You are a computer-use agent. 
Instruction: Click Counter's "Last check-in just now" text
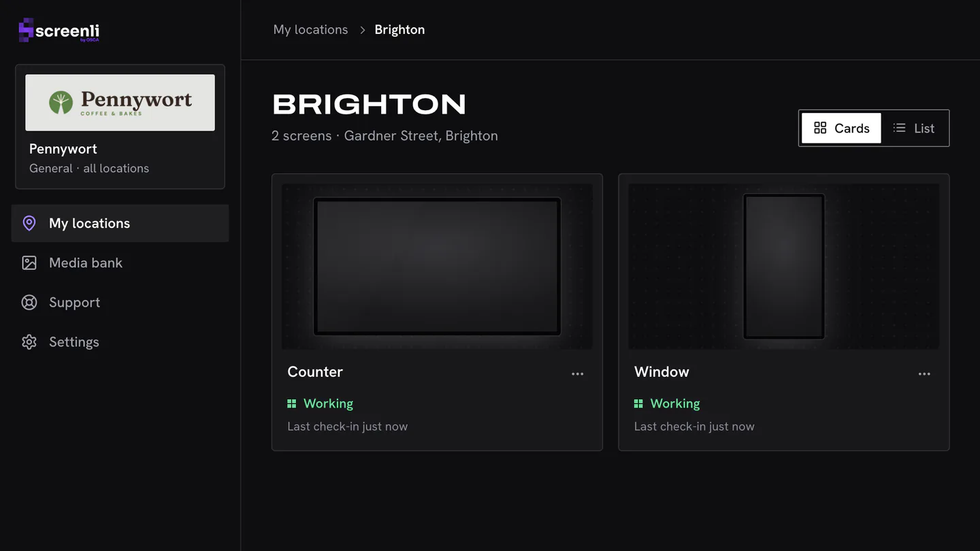[347, 427]
